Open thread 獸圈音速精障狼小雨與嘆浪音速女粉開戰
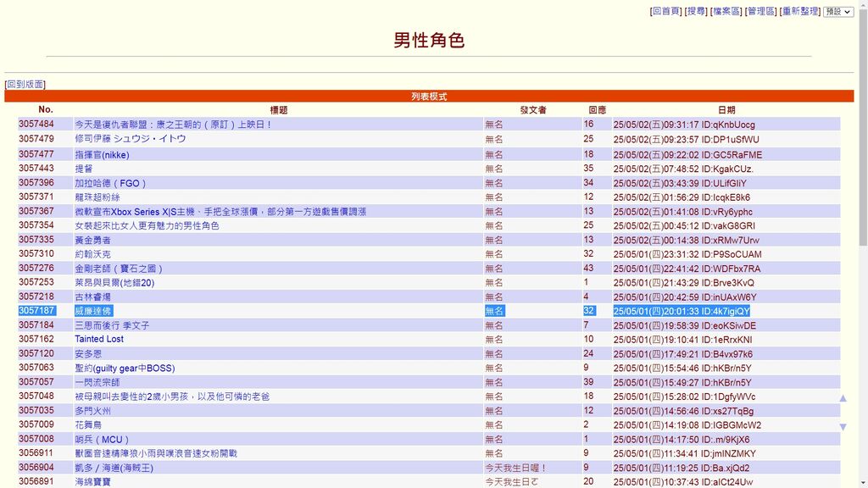Screen dimensions: 868x488 pyautogui.click(x=156, y=454)
